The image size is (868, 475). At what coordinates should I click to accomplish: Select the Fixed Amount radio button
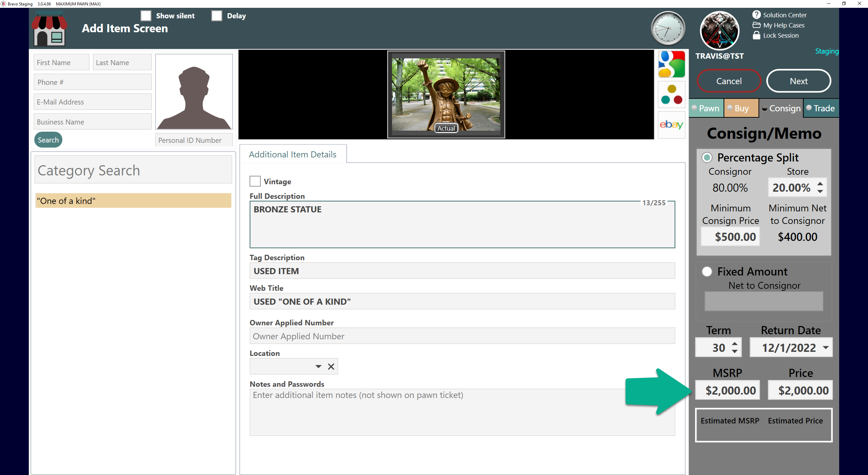click(x=707, y=271)
